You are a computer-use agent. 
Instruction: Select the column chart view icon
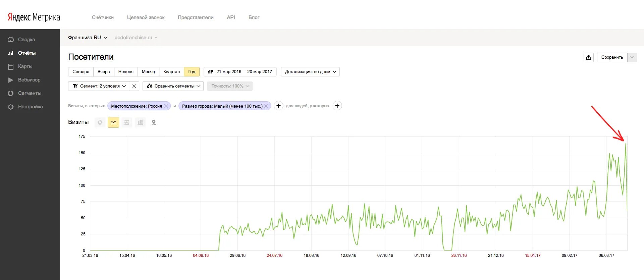(140, 122)
